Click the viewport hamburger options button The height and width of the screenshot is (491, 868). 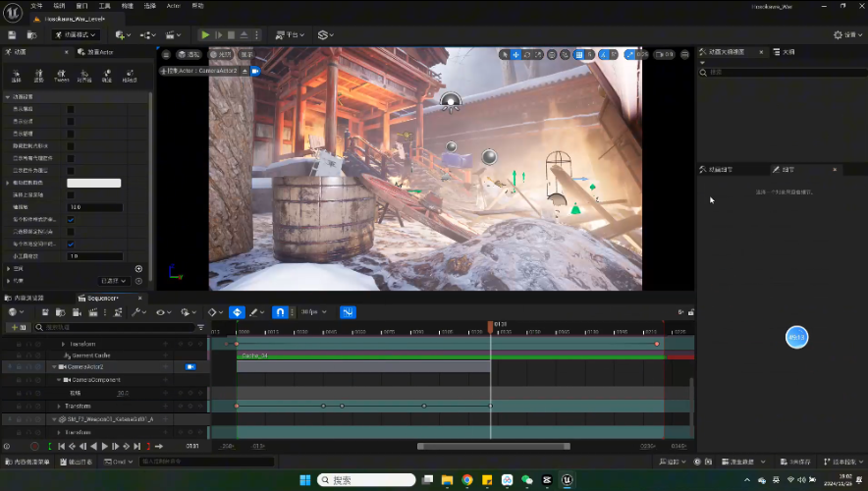[x=166, y=54]
